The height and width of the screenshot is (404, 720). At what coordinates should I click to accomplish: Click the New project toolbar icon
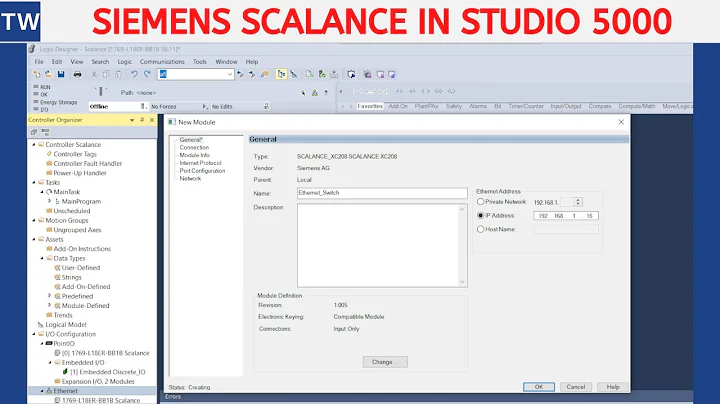point(37,74)
